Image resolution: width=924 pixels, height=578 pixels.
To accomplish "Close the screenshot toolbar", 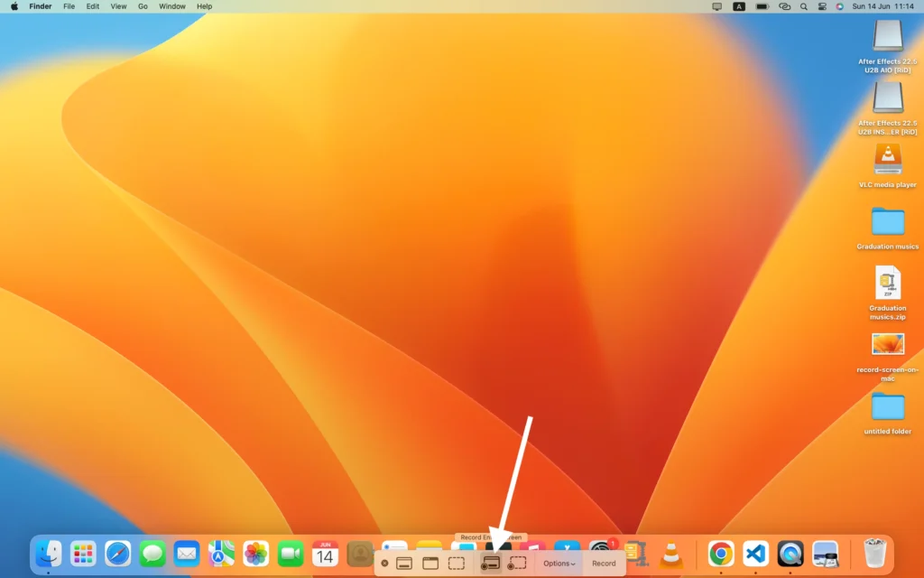I will click(x=384, y=564).
